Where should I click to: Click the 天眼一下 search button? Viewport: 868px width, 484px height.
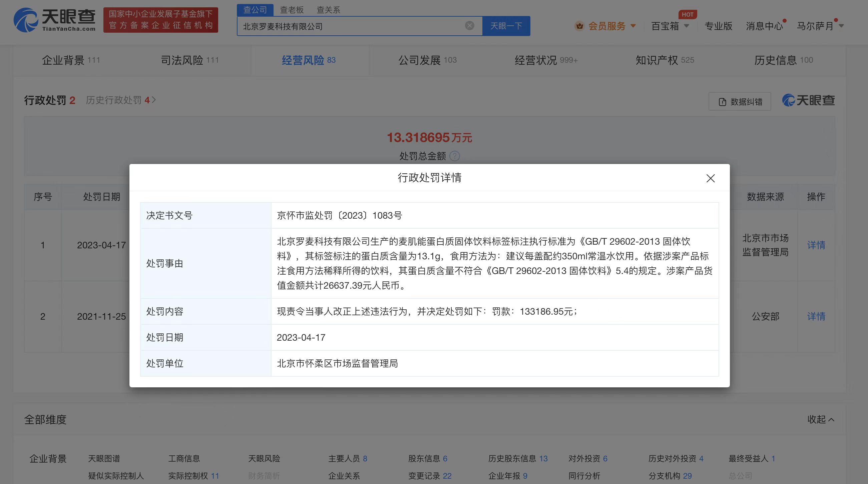506,26
